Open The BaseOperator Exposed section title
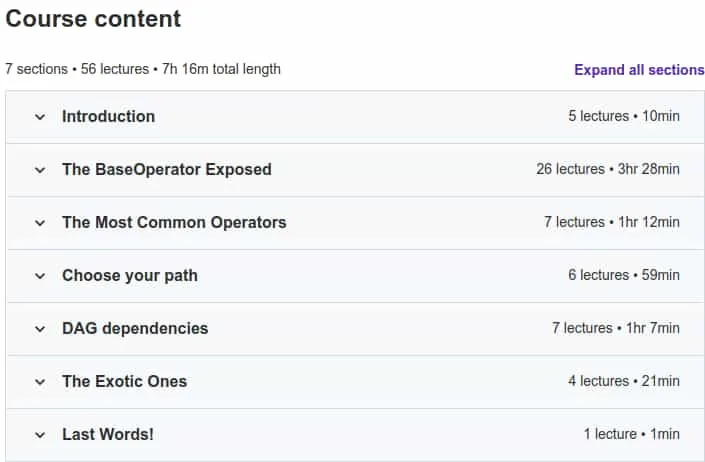 pyautogui.click(x=167, y=169)
